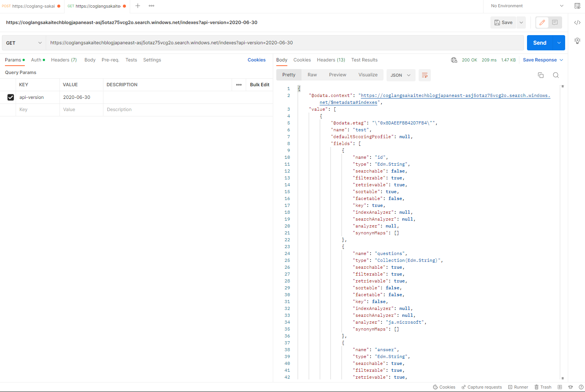The height and width of the screenshot is (392, 585).
Task: Open the GET method dropdown
Action: pyautogui.click(x=24, y=43)
